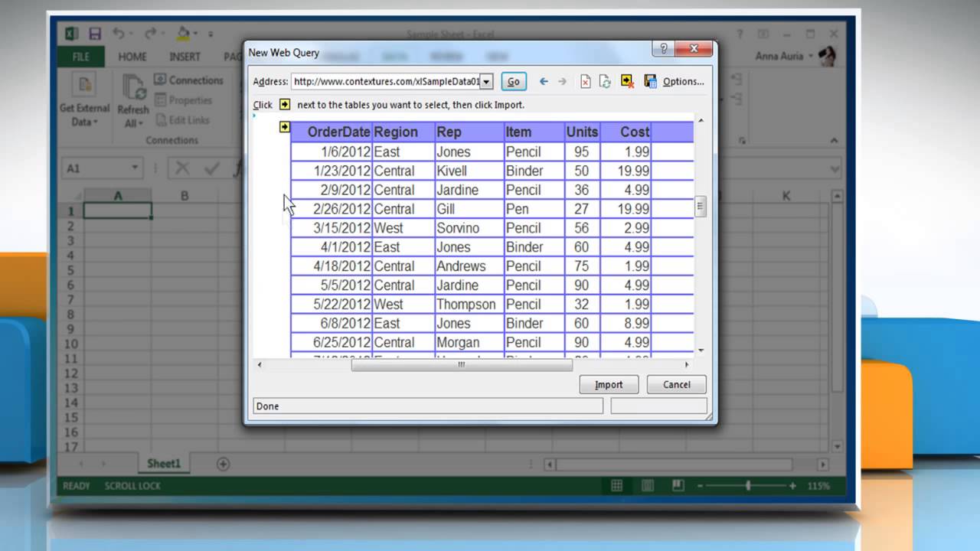Click the 'Gill' rep name

pyautogui.click(x=446, y=209)
